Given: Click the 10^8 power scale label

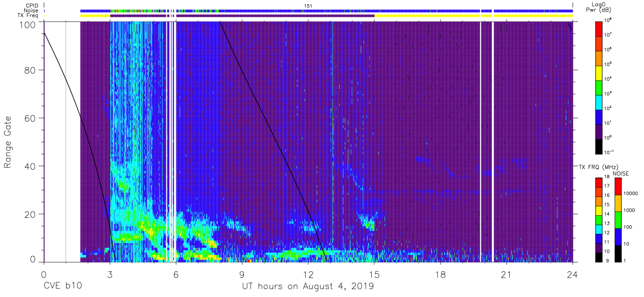Looking at the screenshot, I should [609, 20].
